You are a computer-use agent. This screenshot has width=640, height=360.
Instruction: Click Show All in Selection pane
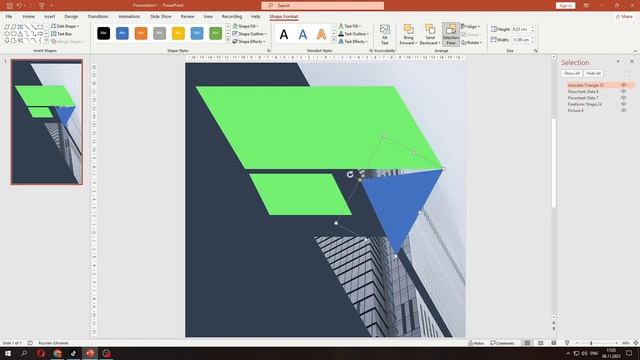pyautogui.click(x=572, y=73)
